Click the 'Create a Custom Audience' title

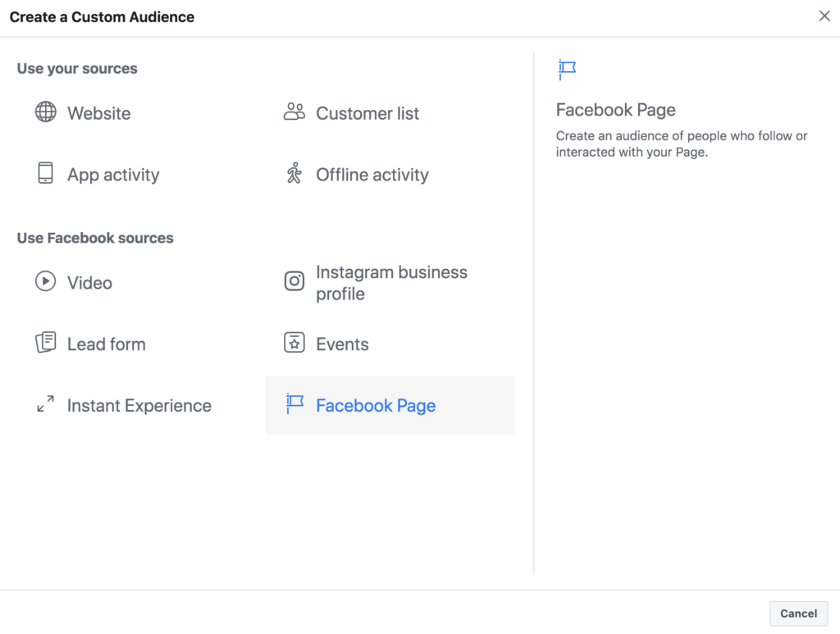[x=102, y=17]
